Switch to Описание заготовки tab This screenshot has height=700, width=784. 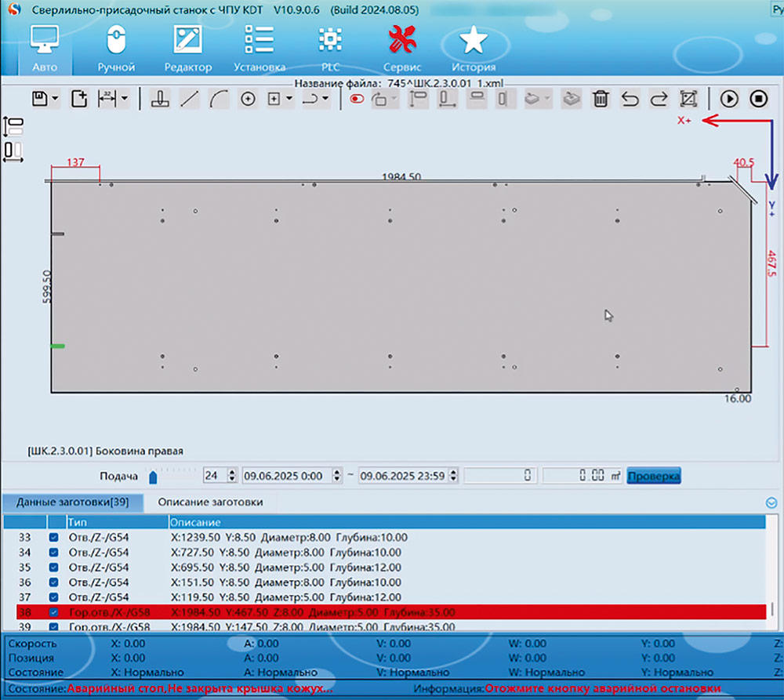point(210,502)
